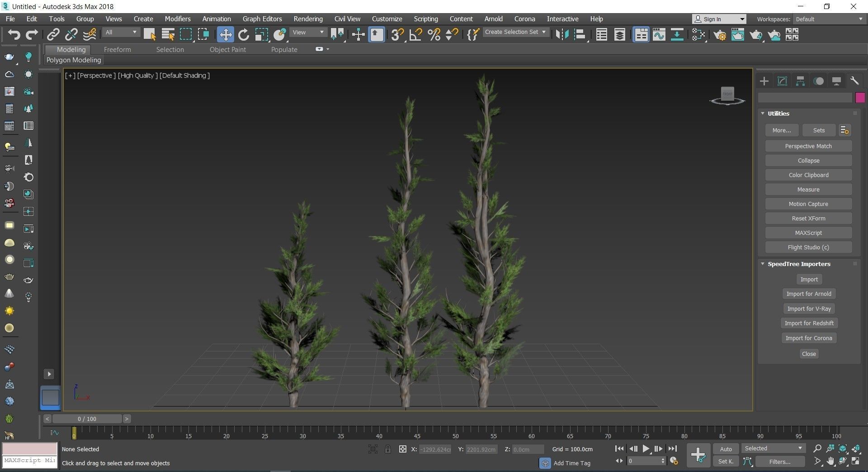The height and width of the screenshot is (472, 868).
Task: Click the Key Filters... button
Action: pos(779,462)
